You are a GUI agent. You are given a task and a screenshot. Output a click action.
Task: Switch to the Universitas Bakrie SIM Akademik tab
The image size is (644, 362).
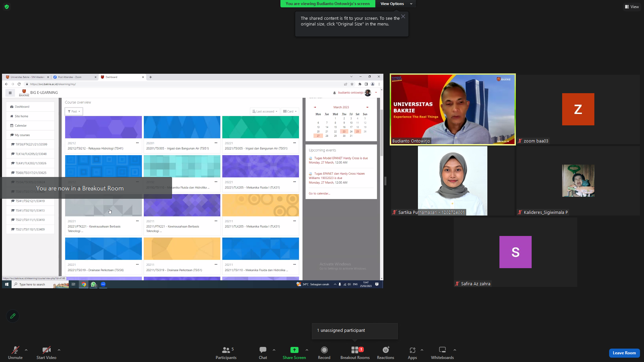tap(28, 77)
